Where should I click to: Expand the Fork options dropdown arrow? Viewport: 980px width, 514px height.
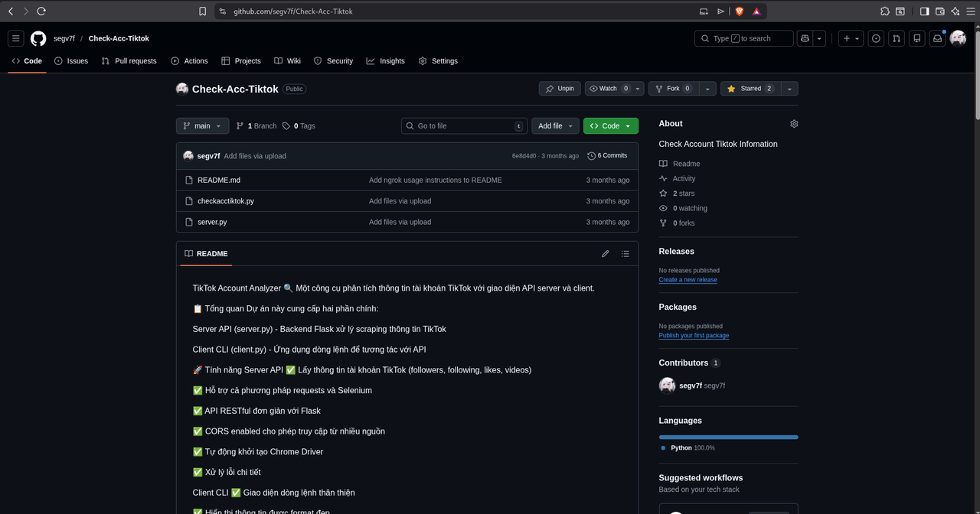707,89
